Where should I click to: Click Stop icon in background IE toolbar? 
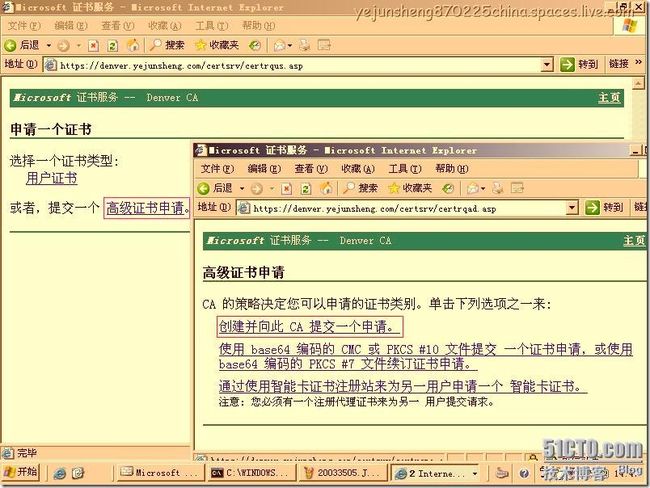tap(94, 45)
